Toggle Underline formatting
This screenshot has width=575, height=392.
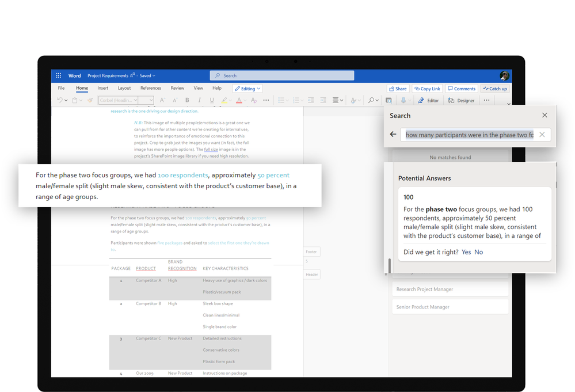(x=212, y=100)
